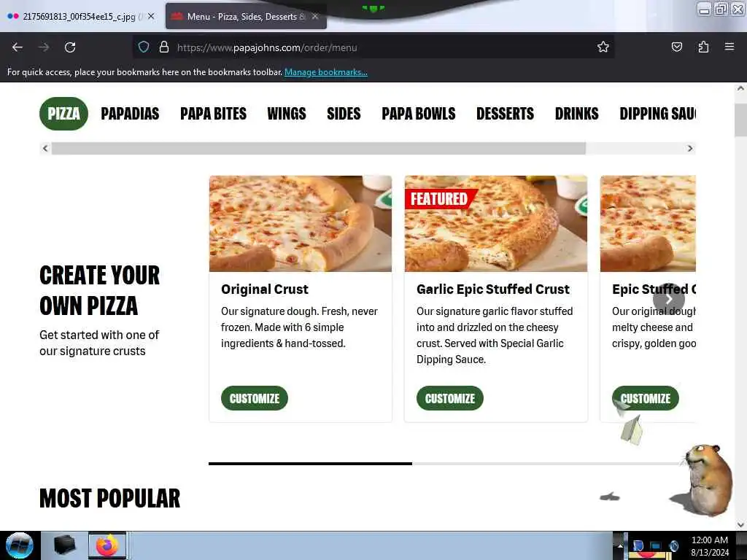Click the Original Crust title

coord(264,289)
